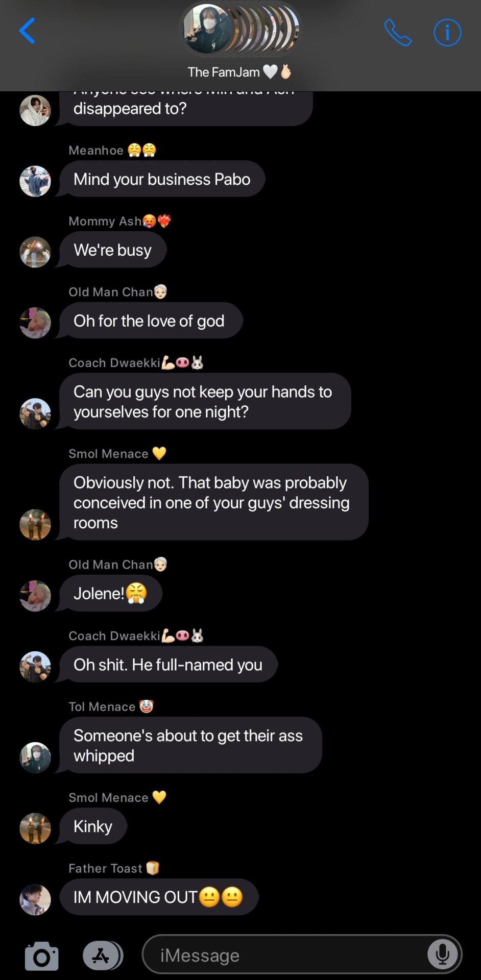Open the camera from the message bar
Screen dimensions: 481x980
(41, 955)
